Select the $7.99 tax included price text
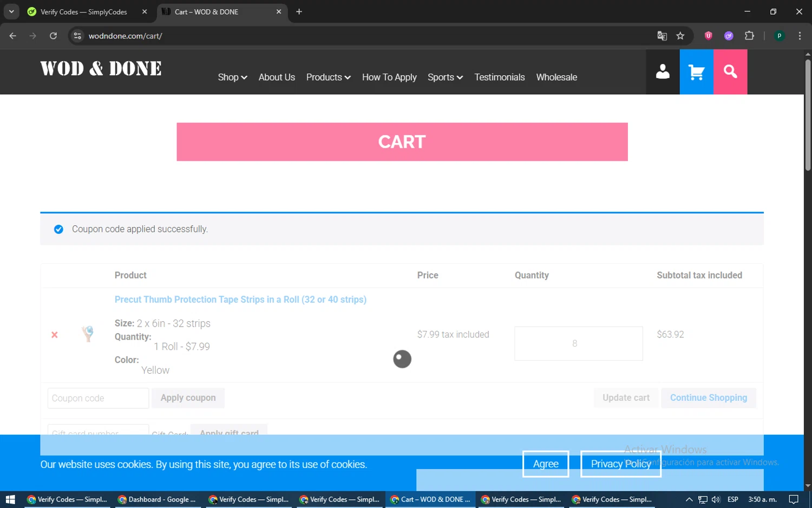The width and height of the screenshot is (812, 508). tap(453, 335)
